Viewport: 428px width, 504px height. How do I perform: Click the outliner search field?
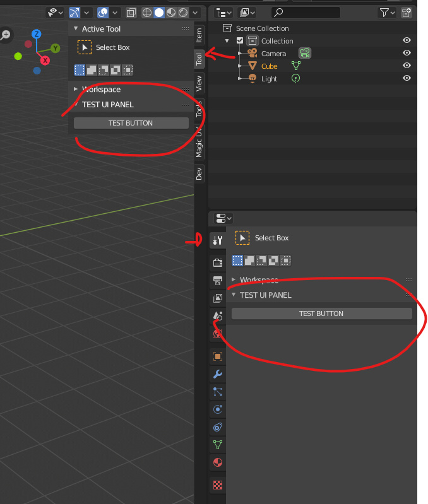(x=306, y=13)
